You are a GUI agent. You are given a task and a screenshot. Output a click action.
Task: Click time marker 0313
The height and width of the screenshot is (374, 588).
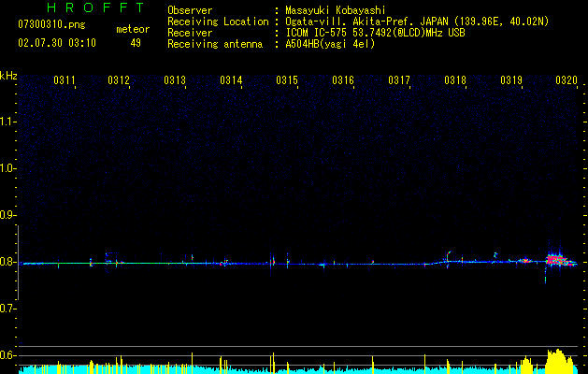point(175,80)
